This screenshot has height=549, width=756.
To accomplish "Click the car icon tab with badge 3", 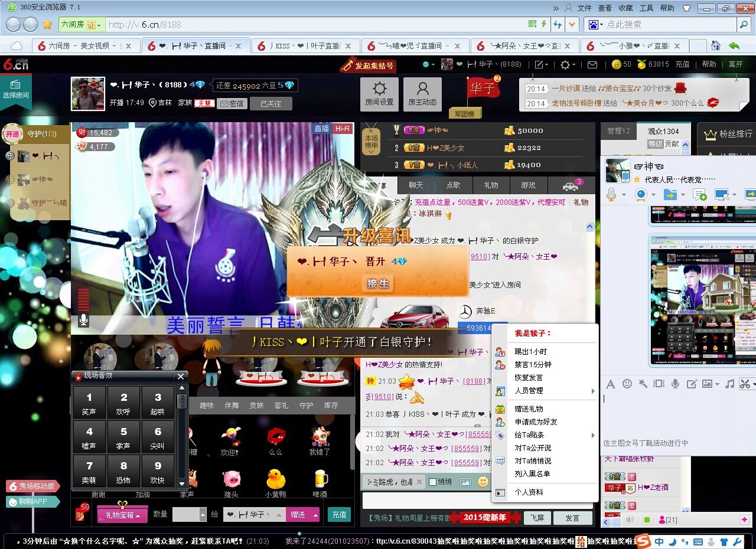I will pyautogui.click(x=571, y=185).
